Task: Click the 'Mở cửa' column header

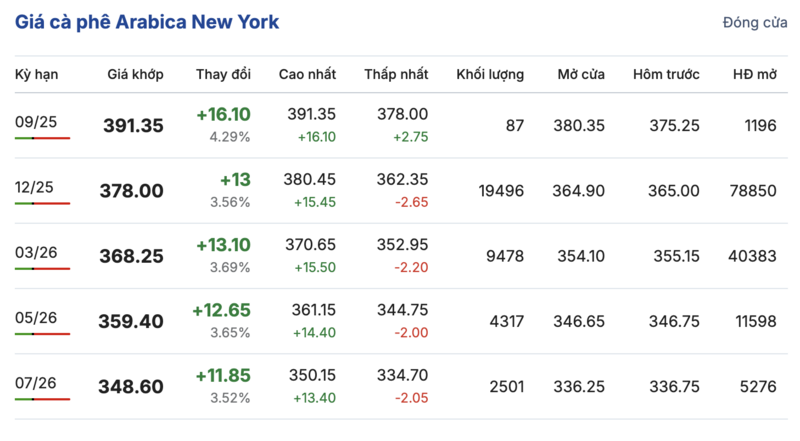Action: pyautogui.click(x=581, y=75)
